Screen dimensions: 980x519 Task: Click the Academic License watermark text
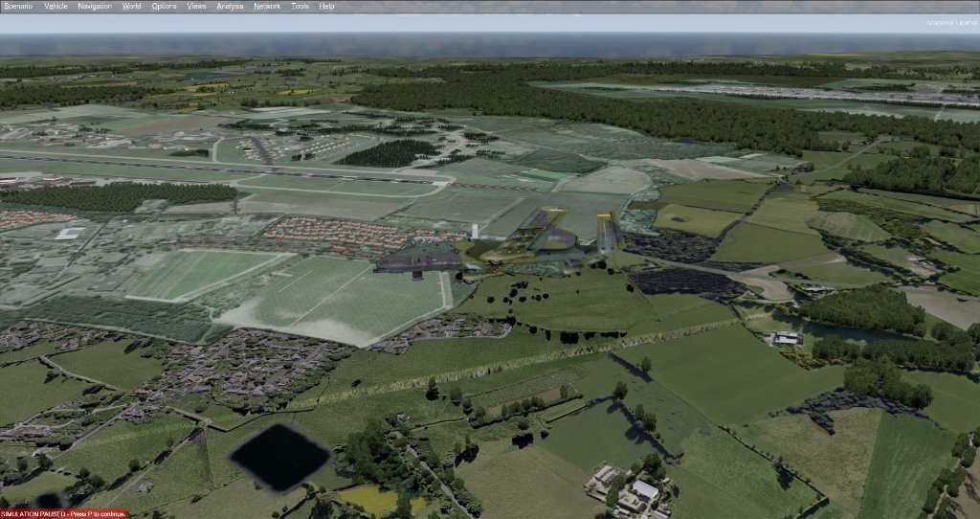tap(948, 22)
